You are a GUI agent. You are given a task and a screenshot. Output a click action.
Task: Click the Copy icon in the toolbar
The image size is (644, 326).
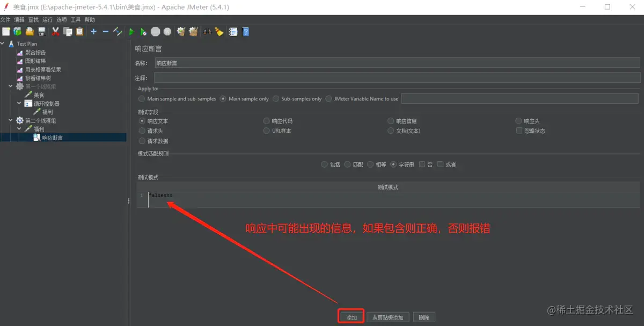[68, 32]
